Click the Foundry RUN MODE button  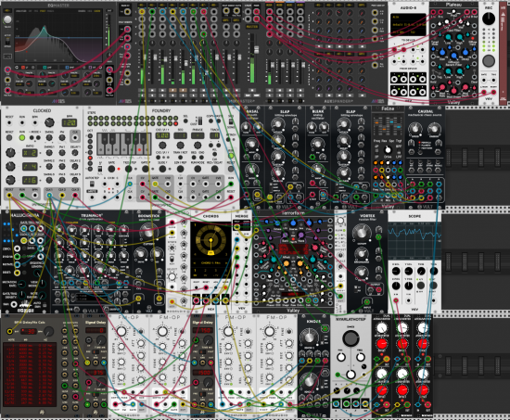click(x=198, y=169)
